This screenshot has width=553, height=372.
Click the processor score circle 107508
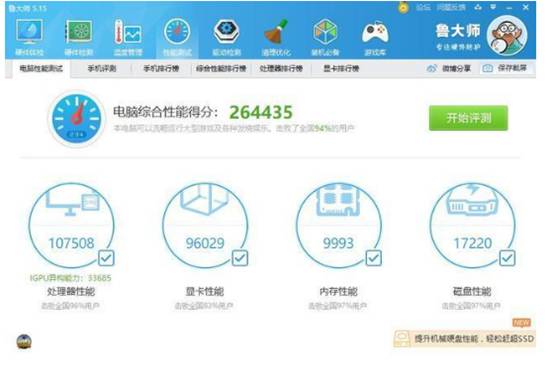pos(72,226)
